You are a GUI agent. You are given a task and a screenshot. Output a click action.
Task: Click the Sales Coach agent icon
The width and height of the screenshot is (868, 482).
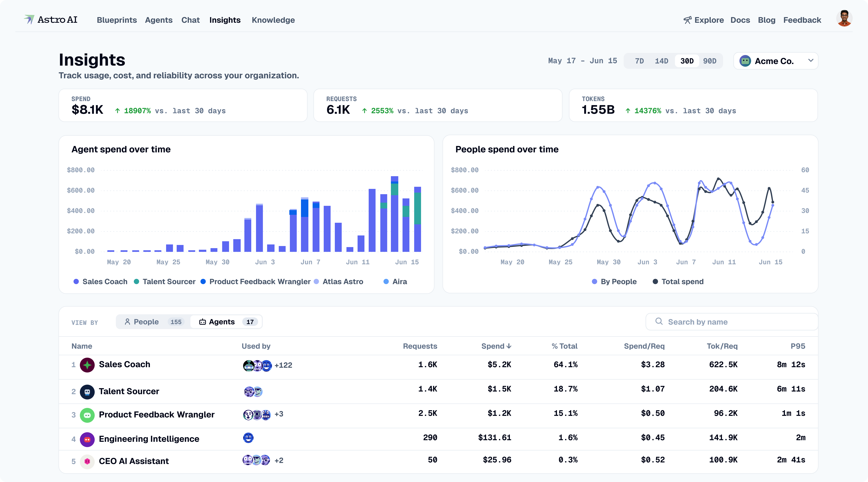(87, 365)
